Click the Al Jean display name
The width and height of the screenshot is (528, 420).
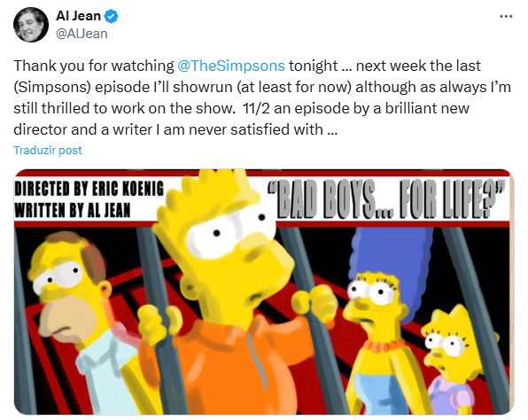tap(78, 16)
